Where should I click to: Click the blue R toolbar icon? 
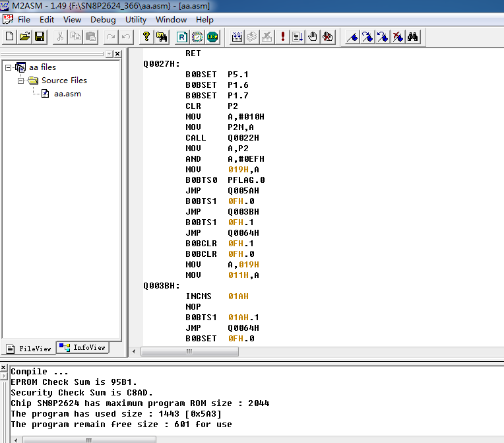click(x=181, y=36)
